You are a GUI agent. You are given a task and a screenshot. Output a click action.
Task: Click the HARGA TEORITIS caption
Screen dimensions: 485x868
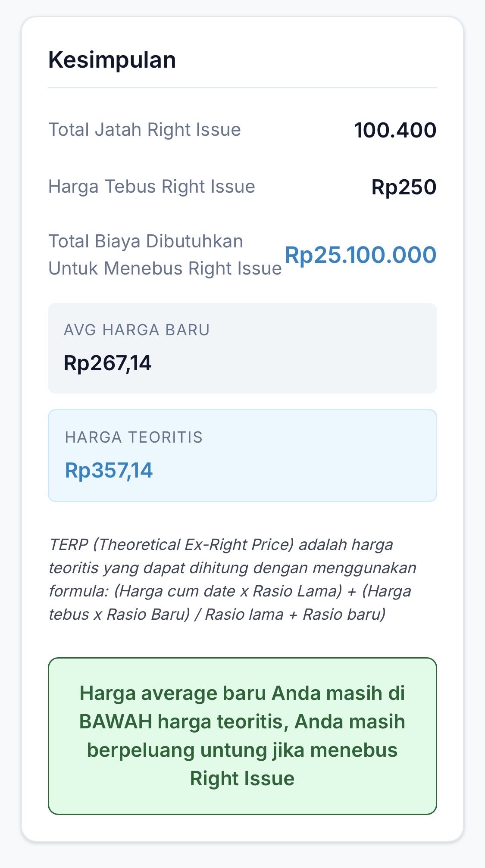[134, 437]
